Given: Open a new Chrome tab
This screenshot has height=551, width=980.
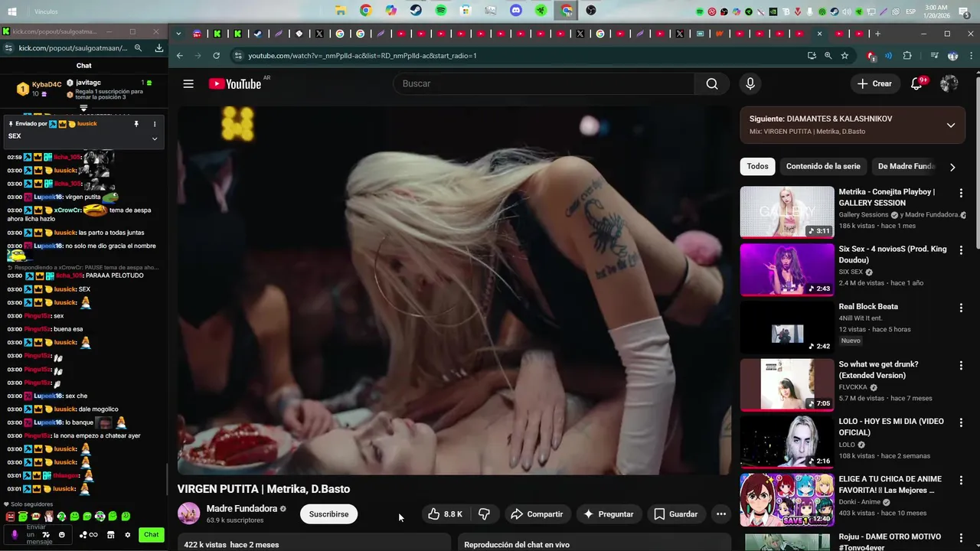Looking at the screenshot, I should coord(877,34).
